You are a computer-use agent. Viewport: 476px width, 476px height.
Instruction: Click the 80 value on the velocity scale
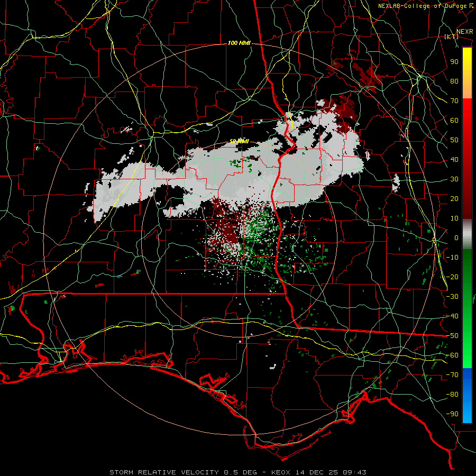point(454,81)
